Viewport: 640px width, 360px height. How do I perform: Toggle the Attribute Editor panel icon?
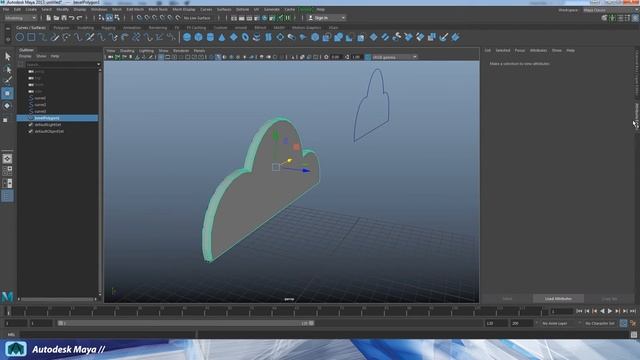click(x=620, y=18)
